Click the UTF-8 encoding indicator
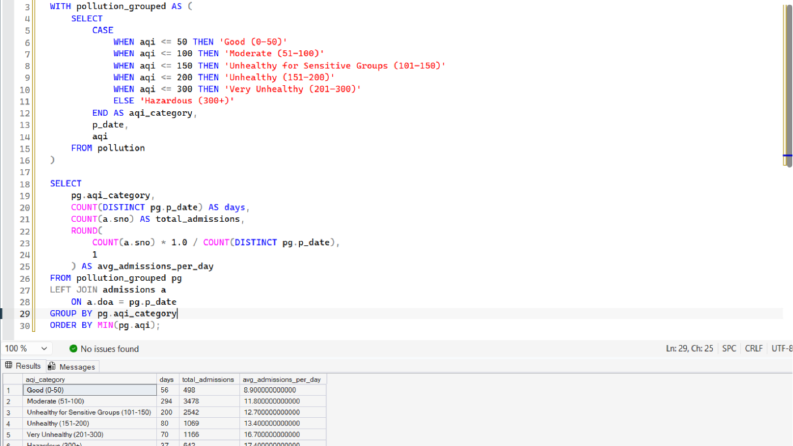Image resolution: width=793 pixels, height=446 pixels. (782, 349)
